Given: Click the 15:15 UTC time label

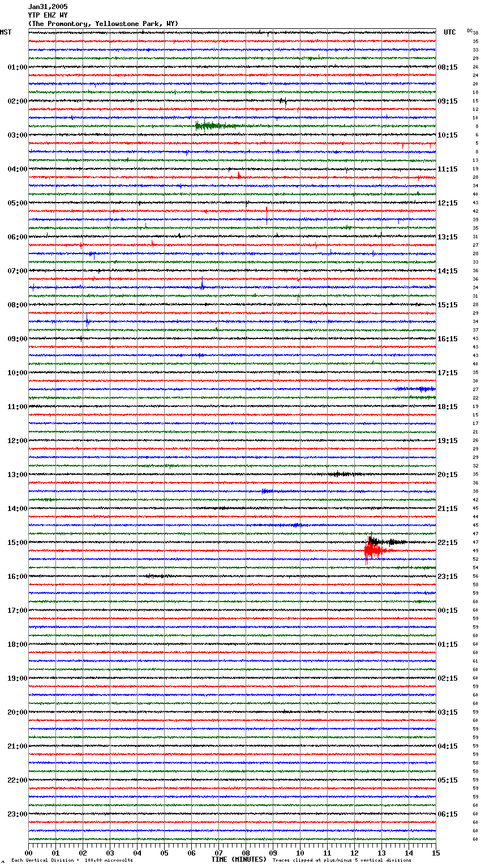Looking at the screenshot, I should pyautogui.click(x=448, y=305).
